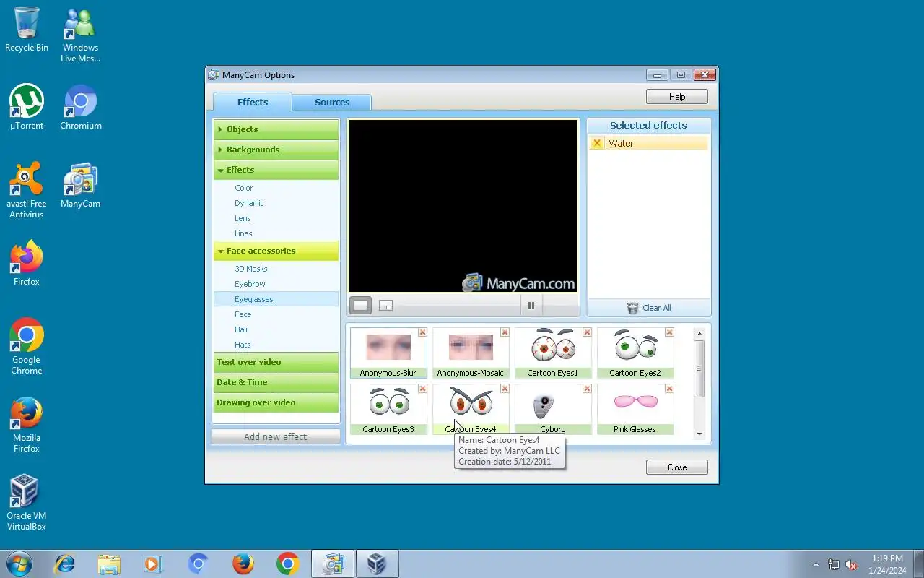Select the Anonymous-Blur effect thumbnail
This screenshot has height=578, width=924.
(x=388, y=353)
